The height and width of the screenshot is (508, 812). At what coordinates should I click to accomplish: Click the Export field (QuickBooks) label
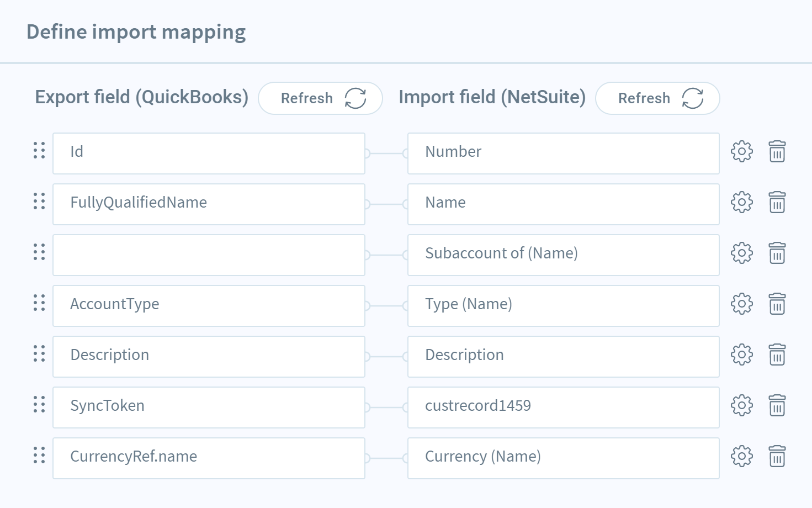coord(142,97)
